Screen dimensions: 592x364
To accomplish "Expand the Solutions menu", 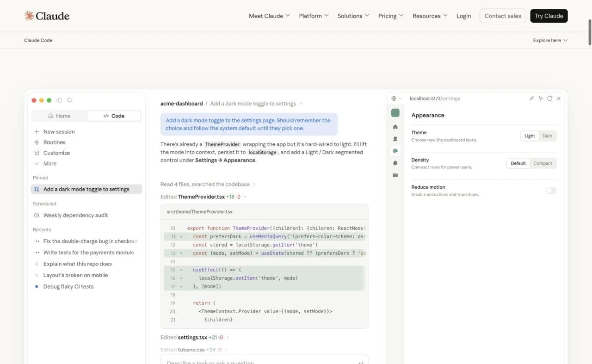I will click(353, 16).
